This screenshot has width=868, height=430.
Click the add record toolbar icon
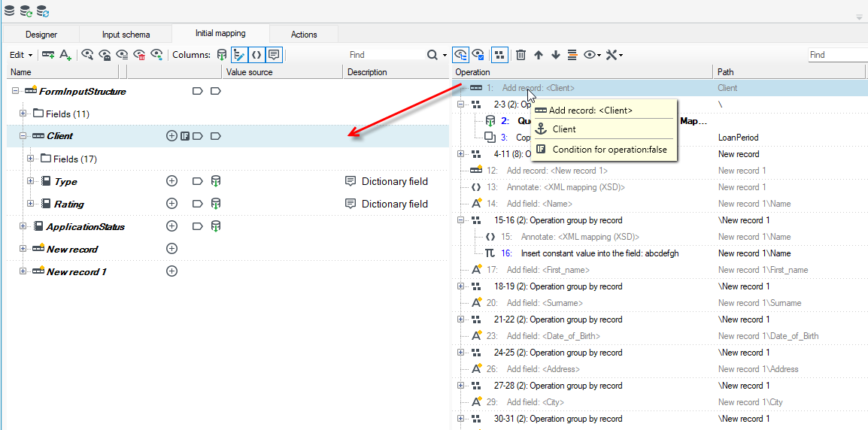[x=49, y=55]
